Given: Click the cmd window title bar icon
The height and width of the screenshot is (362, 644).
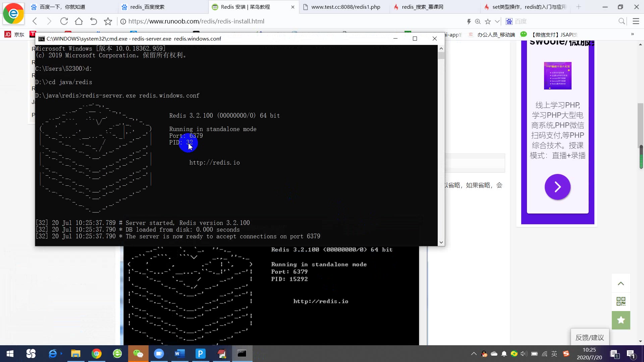Looking at the screenshot, I should pos(42,39).
